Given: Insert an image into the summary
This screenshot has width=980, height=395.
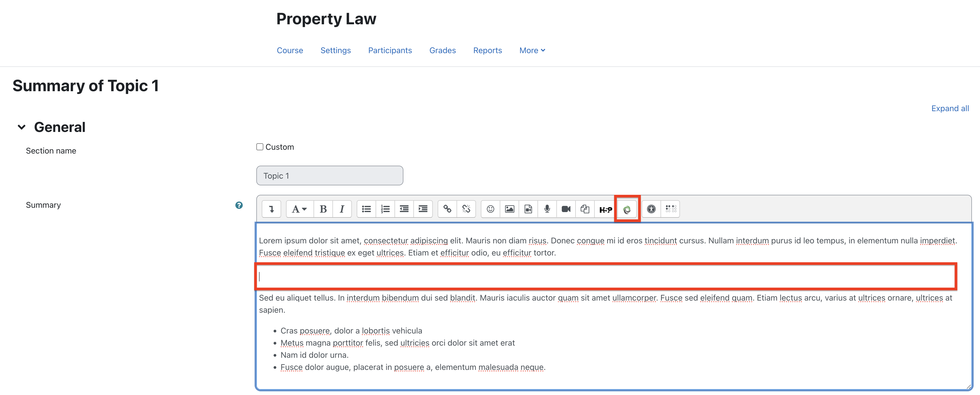Looking at the screenshot, I should [509, 209].
